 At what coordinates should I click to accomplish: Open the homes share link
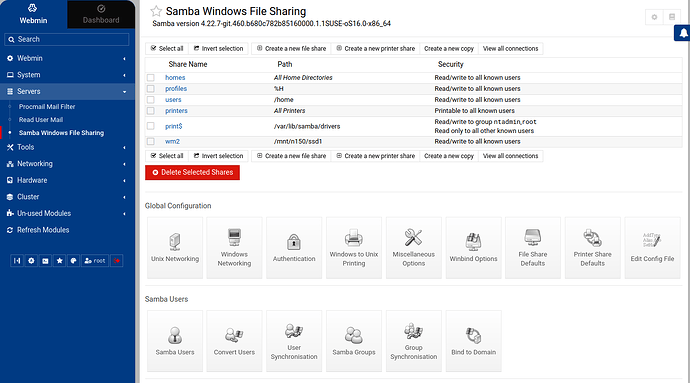(x=175, y=77)
